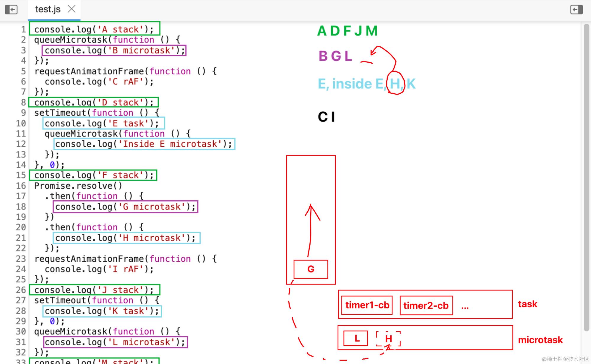This screenshot has height=364, width=591.
Task: Click the left sidebar toggle icon
Action: pyautogui.click(x=11, y=9)
